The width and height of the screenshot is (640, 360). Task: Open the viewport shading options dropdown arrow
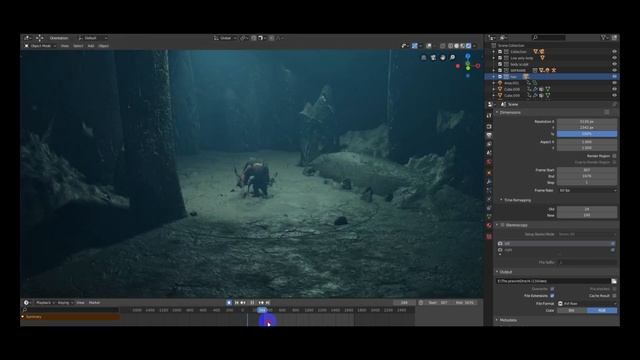tap(475, 46)
